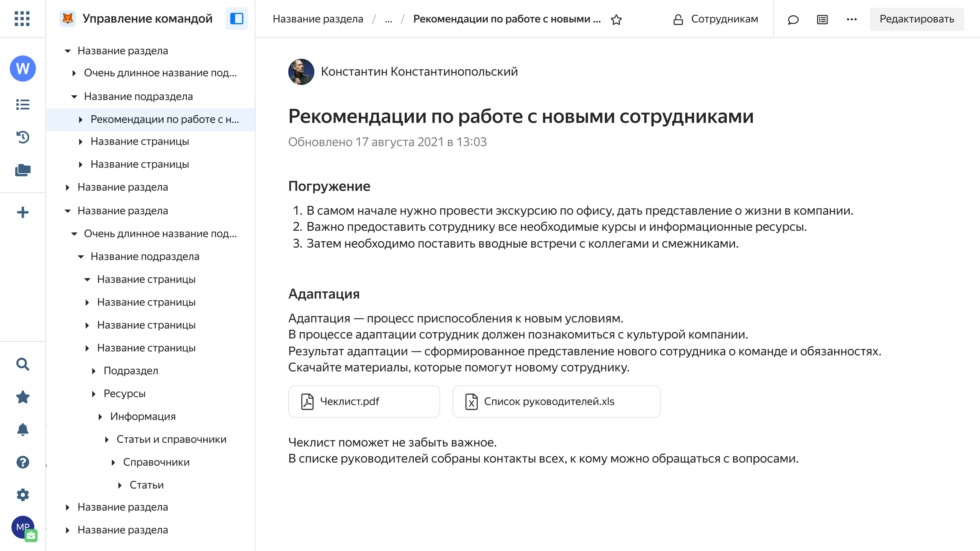The width and height of the screenshot is (980, 551).
Task: Add page to favorites with star toggle
Action: 616,19
